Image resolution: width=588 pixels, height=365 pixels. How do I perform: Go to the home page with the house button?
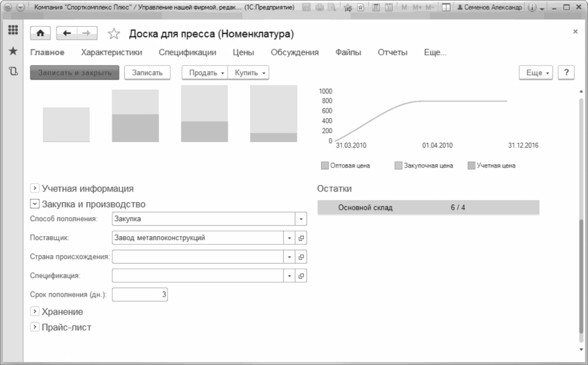tap(41, 34)
